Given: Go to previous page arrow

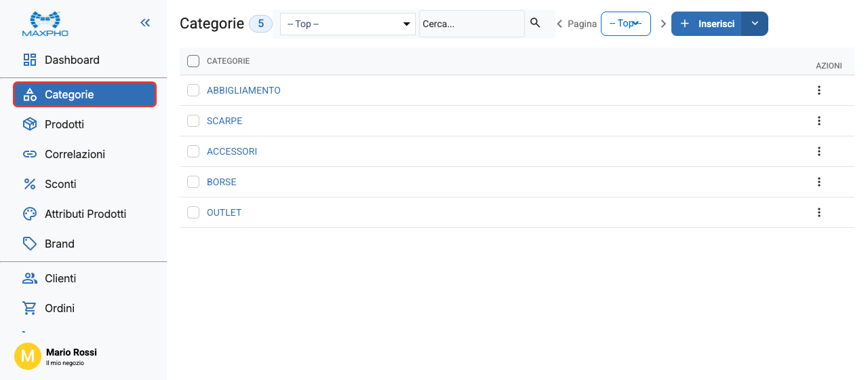Looking at the screenshot, I should (x=559, y=24).
